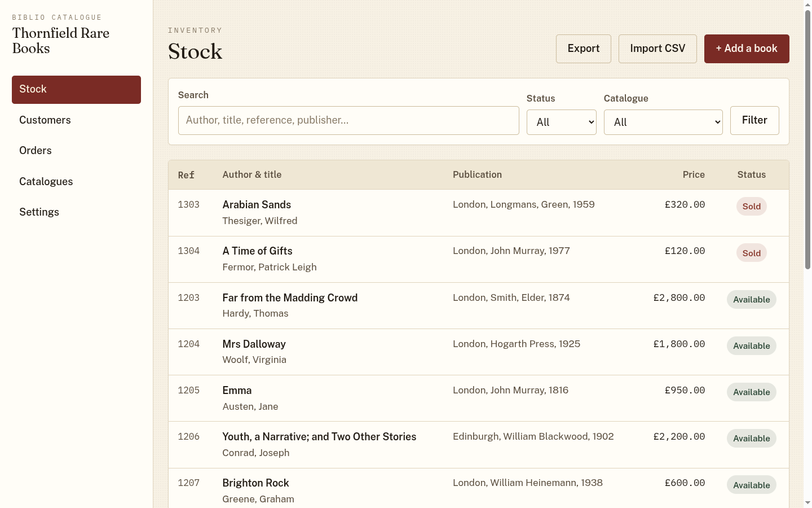Click publication London, Smith, Elder, 1874
Screen dimensions: 812x508
(511, 298)
